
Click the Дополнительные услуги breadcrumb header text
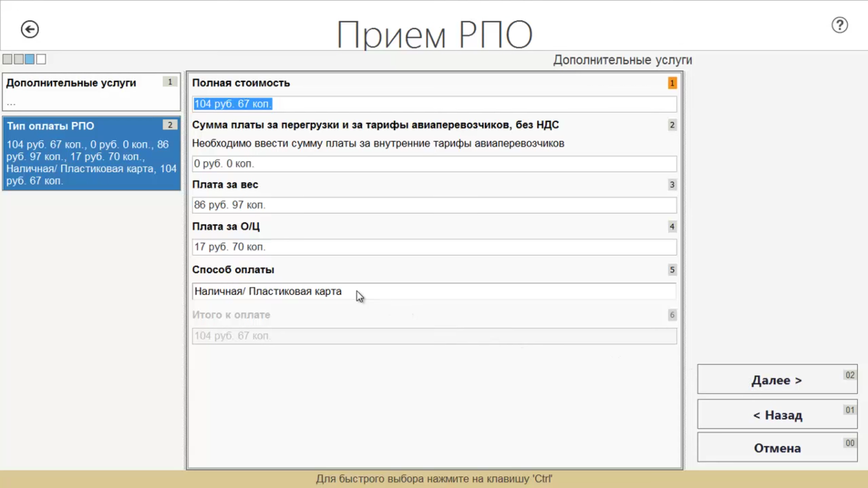(623, 60)
